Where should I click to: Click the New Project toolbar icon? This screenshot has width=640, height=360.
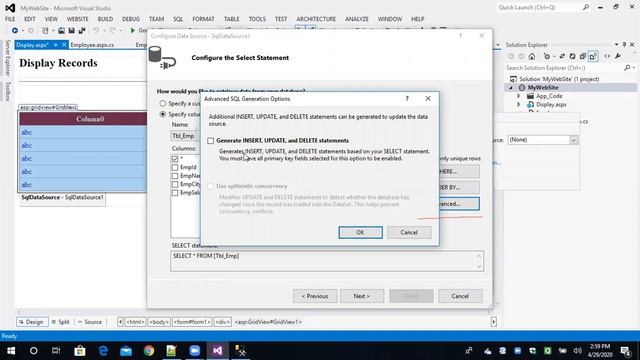click(x=45, y=31)
